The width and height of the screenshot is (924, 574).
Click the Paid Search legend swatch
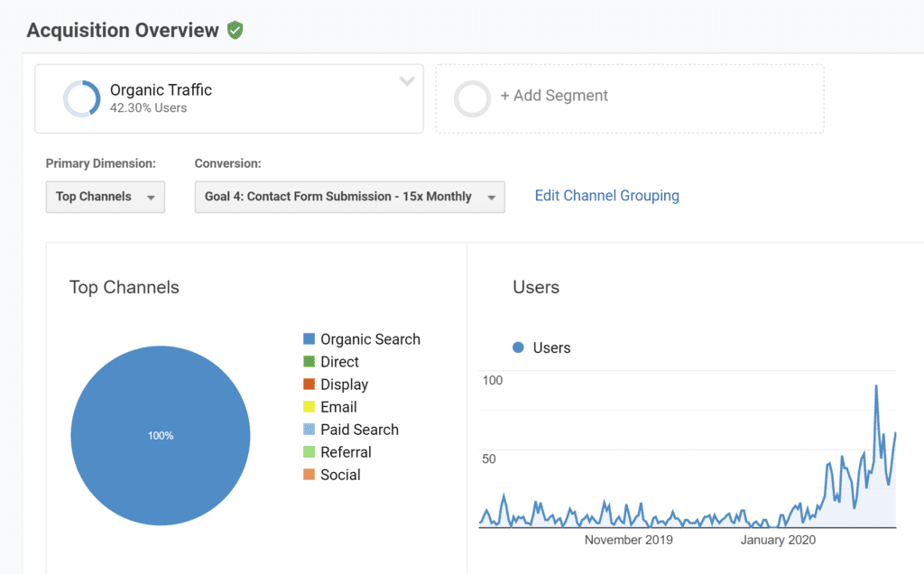click(309, 429)
